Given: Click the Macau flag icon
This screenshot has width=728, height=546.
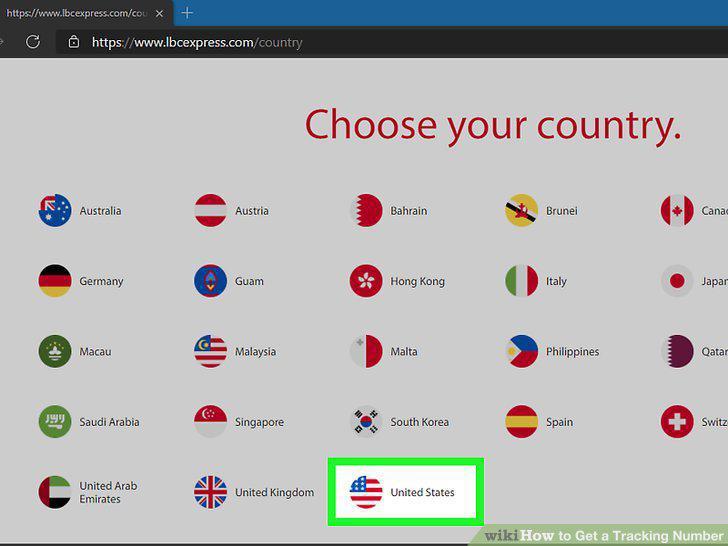Looking at the screenshot, I should 55,351.
